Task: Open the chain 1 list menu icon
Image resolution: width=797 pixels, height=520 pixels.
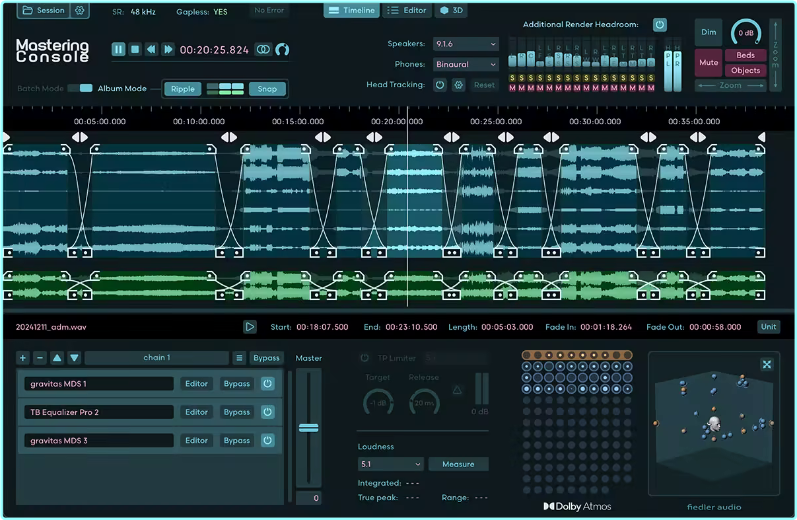Action: pyautogui.click(x=239, y=358)
